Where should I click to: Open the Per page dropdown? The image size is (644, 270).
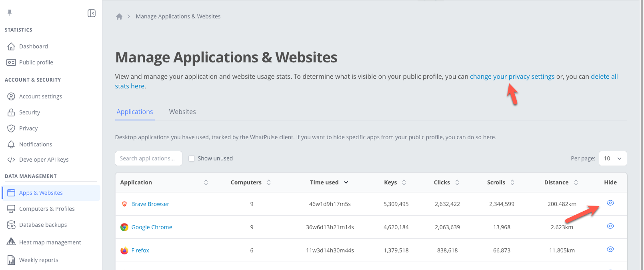point(613,158)
